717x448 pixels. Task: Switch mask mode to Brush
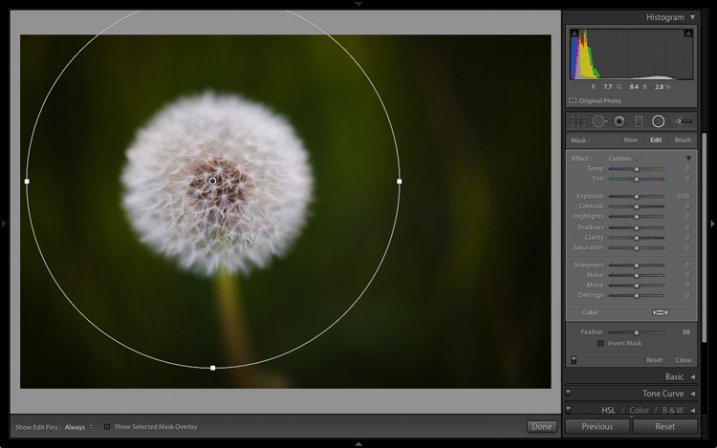point(682,140)
